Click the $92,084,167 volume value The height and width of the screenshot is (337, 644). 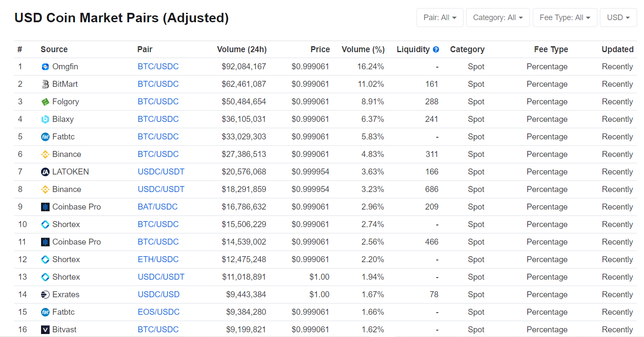244,67
